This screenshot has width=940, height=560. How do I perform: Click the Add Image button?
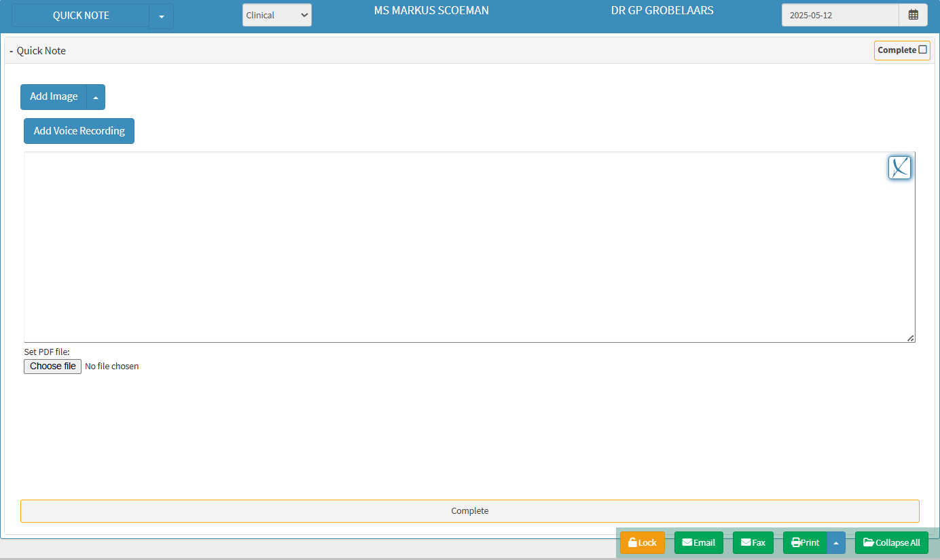54,97
